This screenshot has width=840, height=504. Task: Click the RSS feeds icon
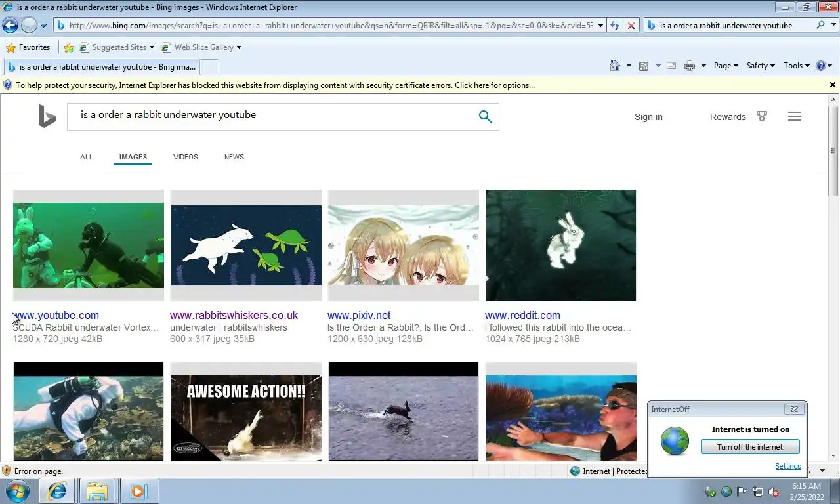pos(644,66)
